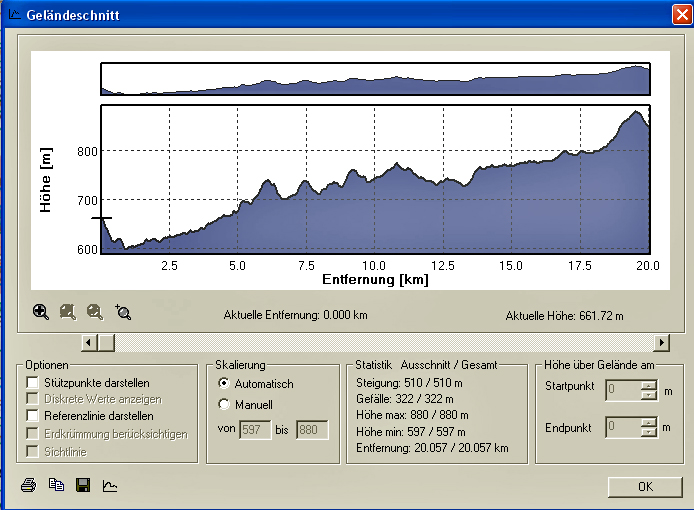The width and height of the screenshot is (694, 510).
Task: Print the terrain profile
Action: click(x=29, y=486)
